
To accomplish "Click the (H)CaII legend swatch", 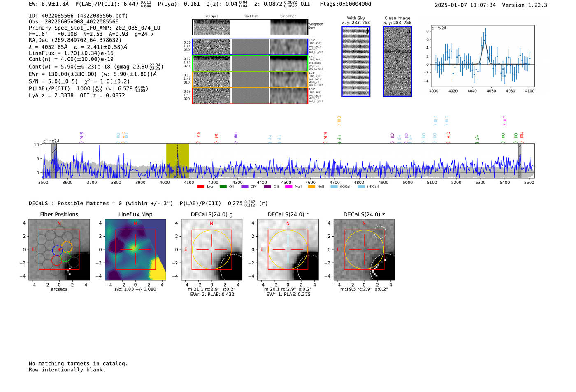I will pyautogui.click(x=361, y=186).
